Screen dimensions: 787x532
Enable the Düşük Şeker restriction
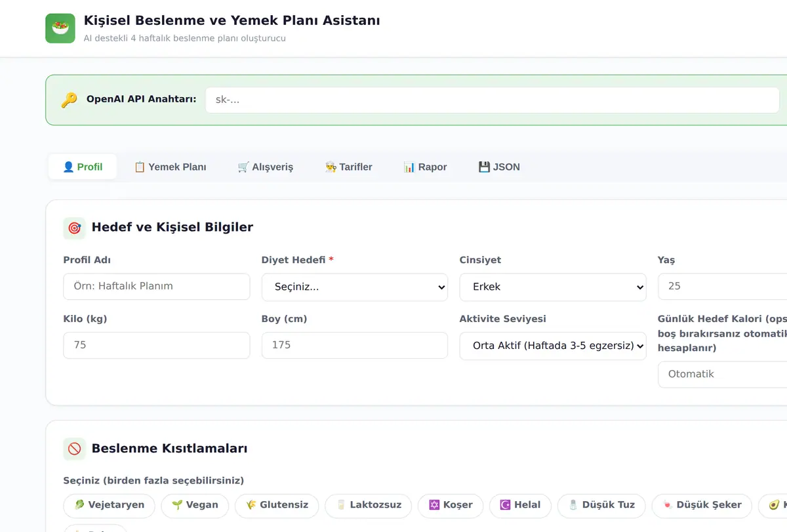point(702,505)
